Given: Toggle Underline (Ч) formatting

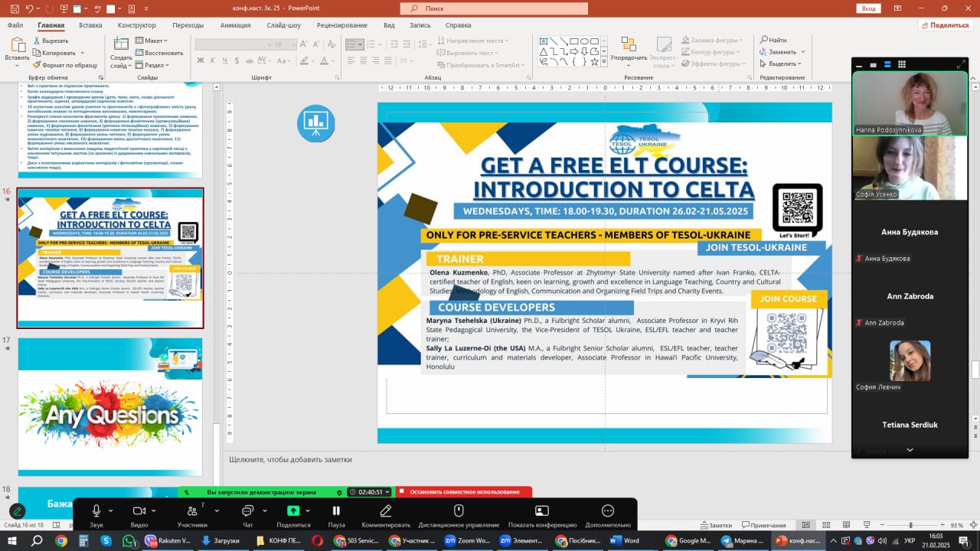Looking at the screenshot, I should point(227,61).
